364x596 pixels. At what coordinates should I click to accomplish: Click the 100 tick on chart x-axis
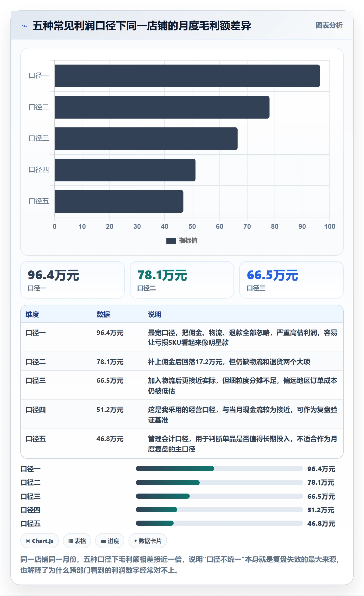[330, 226]
